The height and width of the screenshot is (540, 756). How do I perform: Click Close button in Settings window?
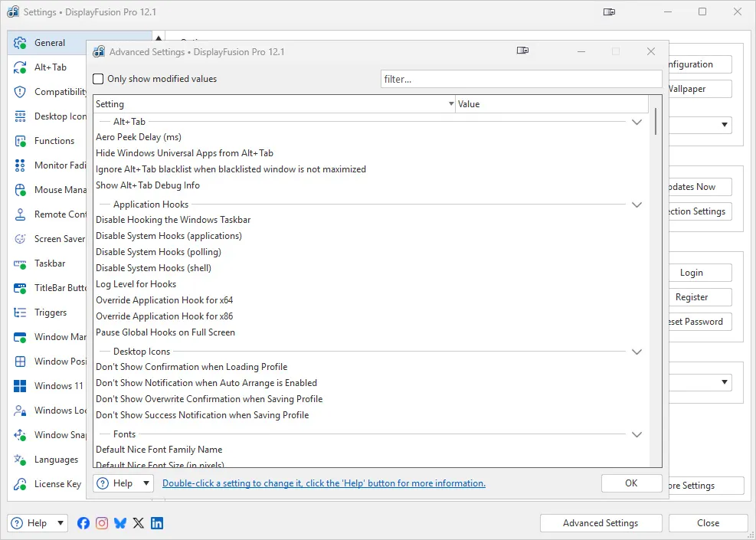[708, 523]
